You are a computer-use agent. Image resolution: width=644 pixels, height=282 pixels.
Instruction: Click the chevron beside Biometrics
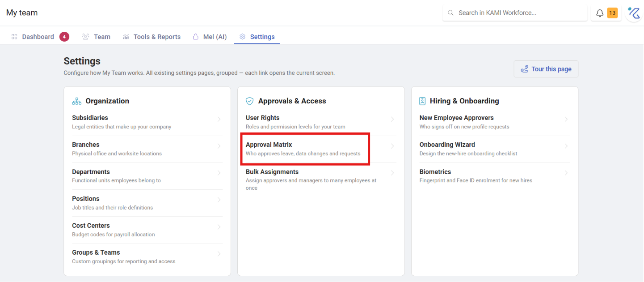(x=566, y=173)
